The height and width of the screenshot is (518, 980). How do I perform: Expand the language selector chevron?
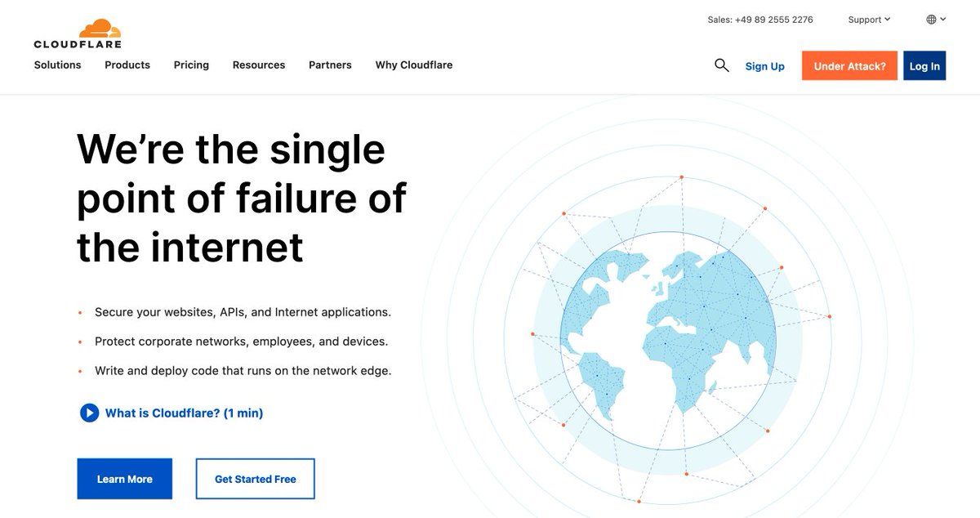[x=942, y=20]
